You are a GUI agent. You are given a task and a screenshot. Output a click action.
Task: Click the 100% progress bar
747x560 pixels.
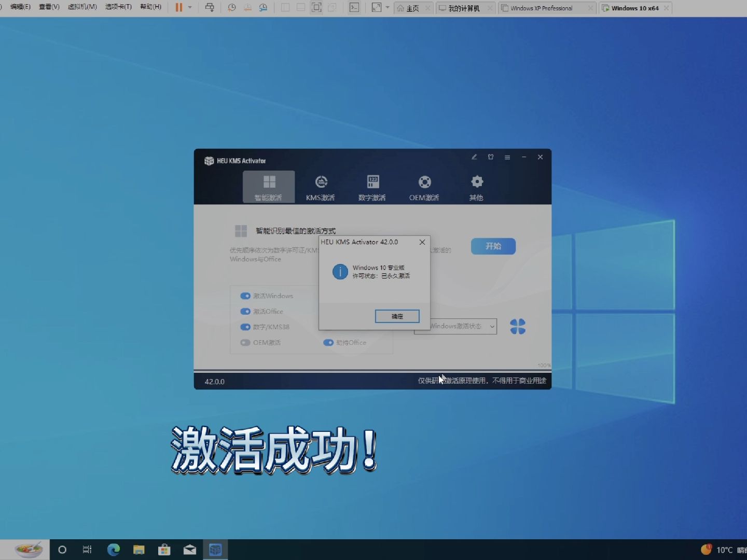coord(372,370)
